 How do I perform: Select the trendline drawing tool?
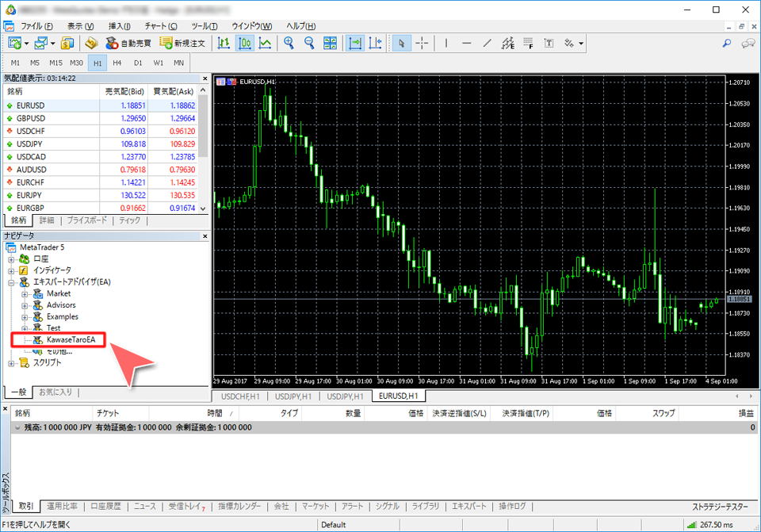point(487,44)
